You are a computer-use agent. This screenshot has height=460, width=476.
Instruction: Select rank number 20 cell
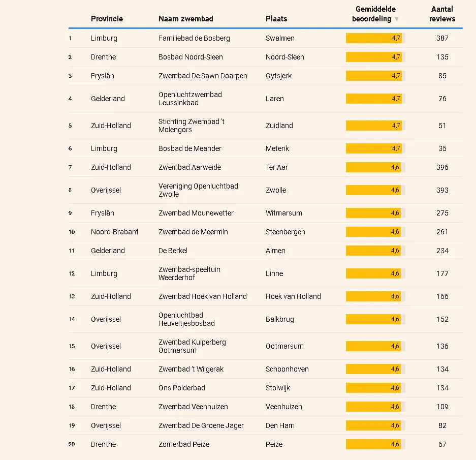(72, 445)
